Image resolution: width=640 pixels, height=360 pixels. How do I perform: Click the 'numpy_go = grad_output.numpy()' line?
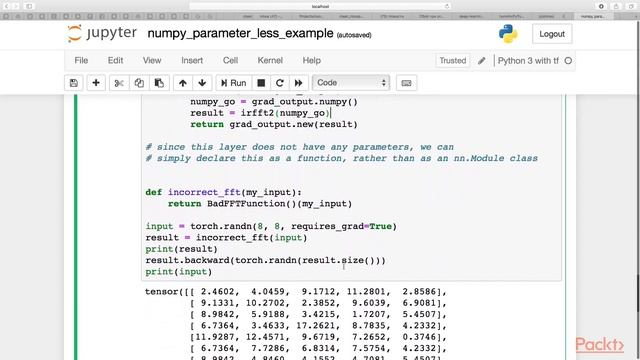[274, 102]
